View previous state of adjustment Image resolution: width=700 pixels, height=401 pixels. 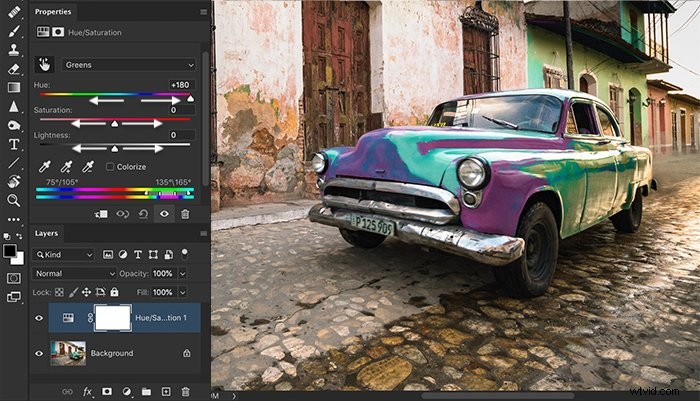122,214
